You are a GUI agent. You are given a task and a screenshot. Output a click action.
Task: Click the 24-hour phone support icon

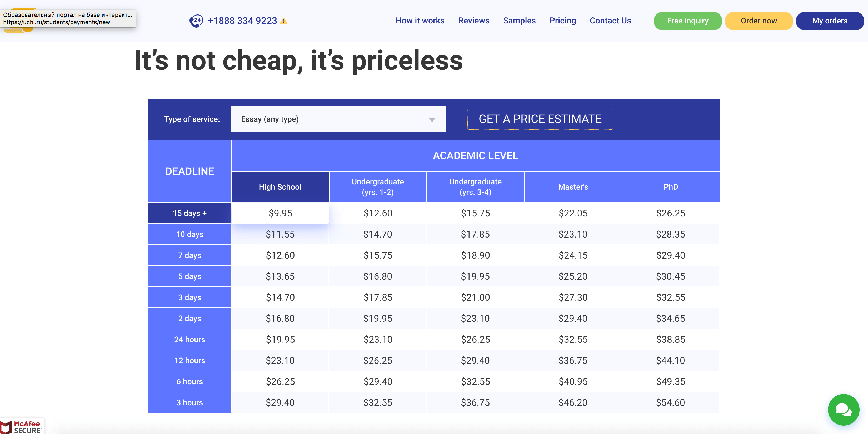196,21
